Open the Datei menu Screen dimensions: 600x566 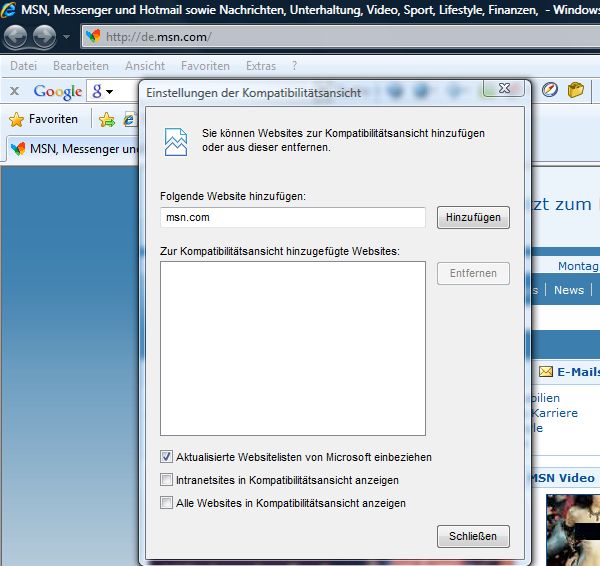click(23, 66)
